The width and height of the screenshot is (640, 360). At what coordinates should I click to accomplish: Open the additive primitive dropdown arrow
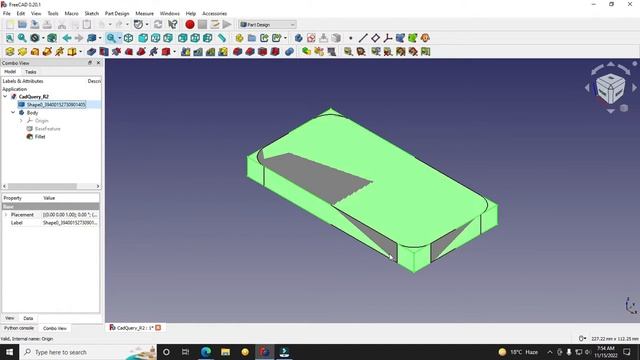click(80, 51)
